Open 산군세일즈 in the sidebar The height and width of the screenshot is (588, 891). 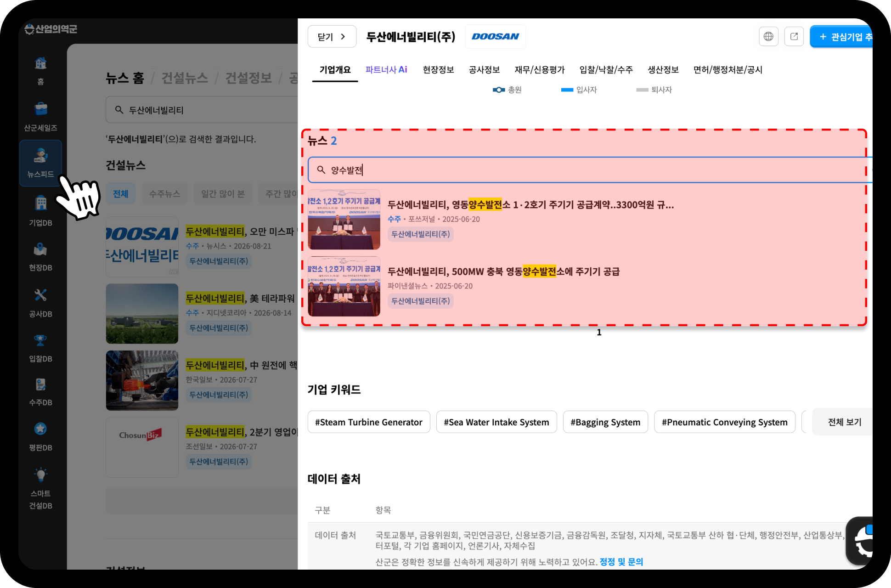[40, 117]
